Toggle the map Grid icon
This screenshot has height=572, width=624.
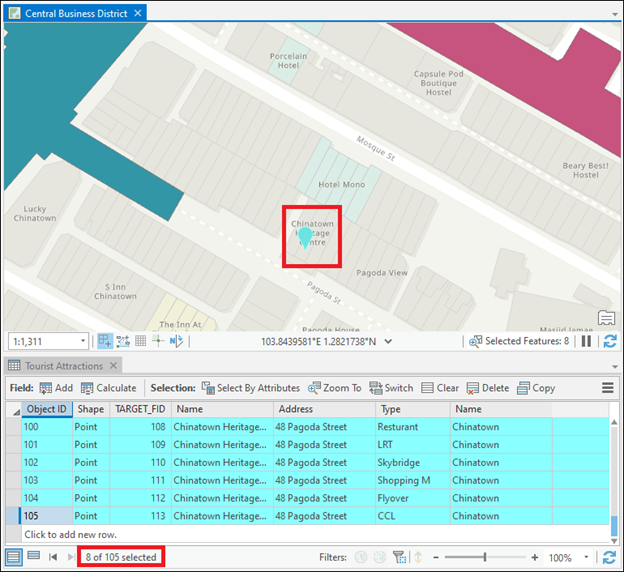pyautogui.click(x=140, y=341)
